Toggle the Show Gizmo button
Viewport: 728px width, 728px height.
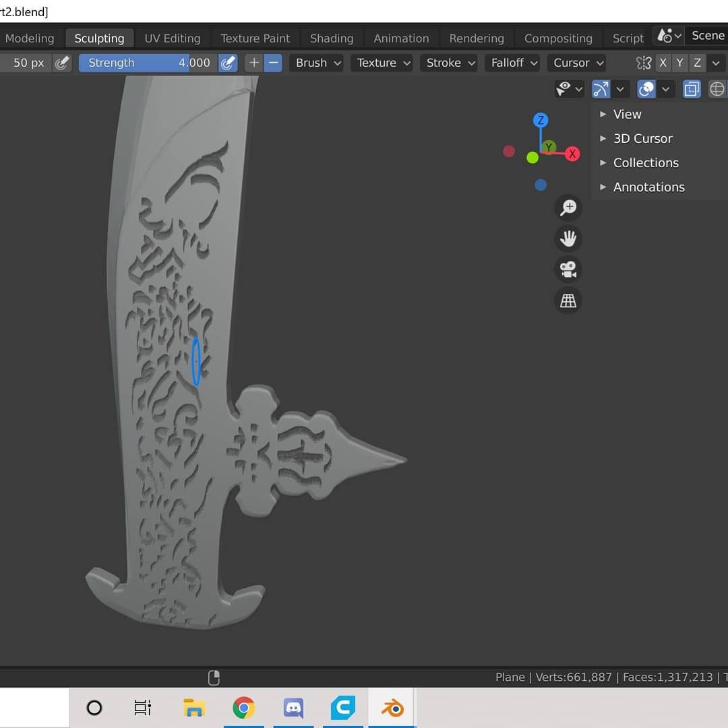point(601,89)
